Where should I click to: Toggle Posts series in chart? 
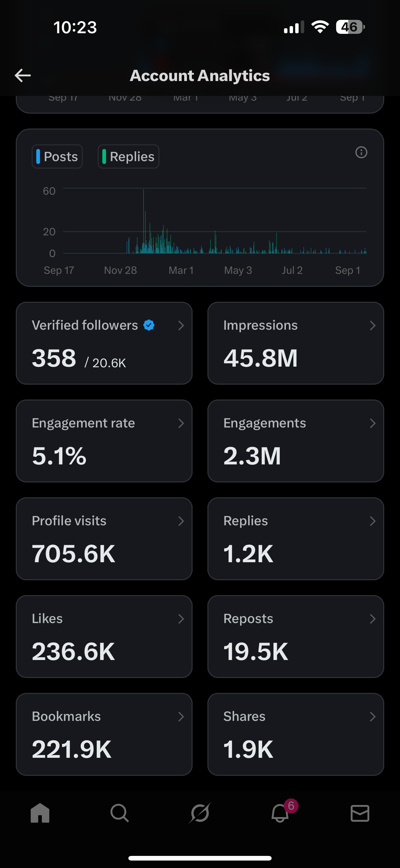57,157
